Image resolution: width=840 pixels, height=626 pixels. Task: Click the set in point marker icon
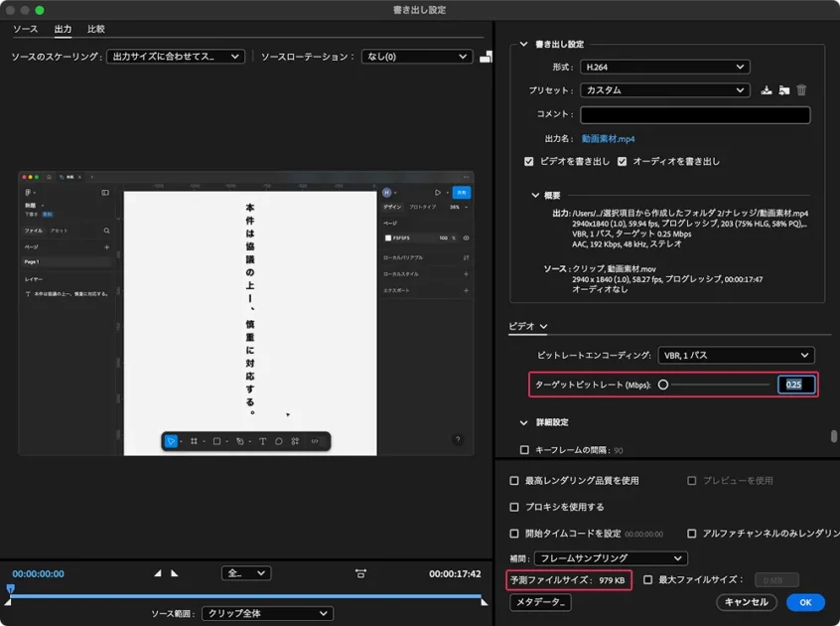(x=157, y=573)
